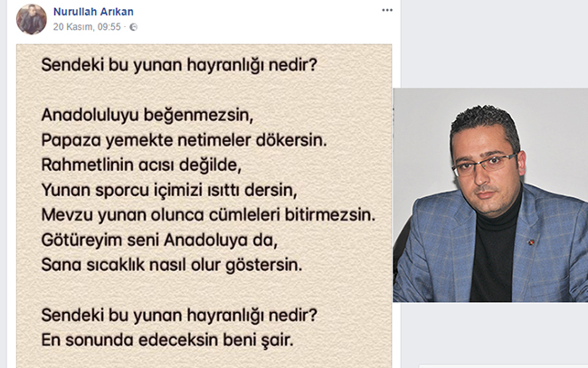Open the post options three-dot menu

[x=387, y=10]
